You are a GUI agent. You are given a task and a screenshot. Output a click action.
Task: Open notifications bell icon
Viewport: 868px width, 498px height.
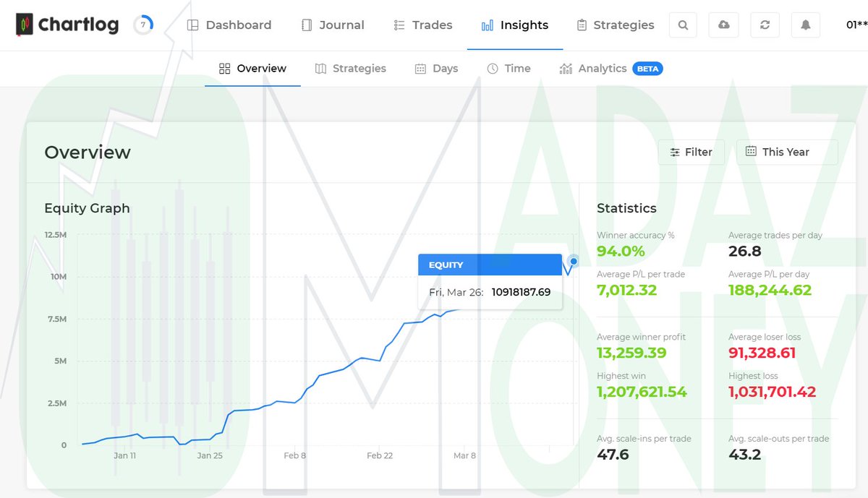806,25
